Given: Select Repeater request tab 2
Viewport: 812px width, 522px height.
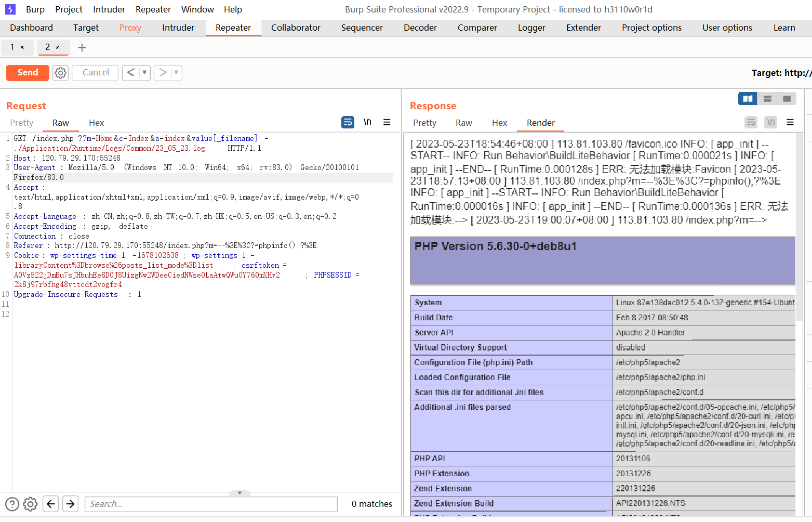Looking at the screenshot, I should pyautogui.click(x=47, y=47).
